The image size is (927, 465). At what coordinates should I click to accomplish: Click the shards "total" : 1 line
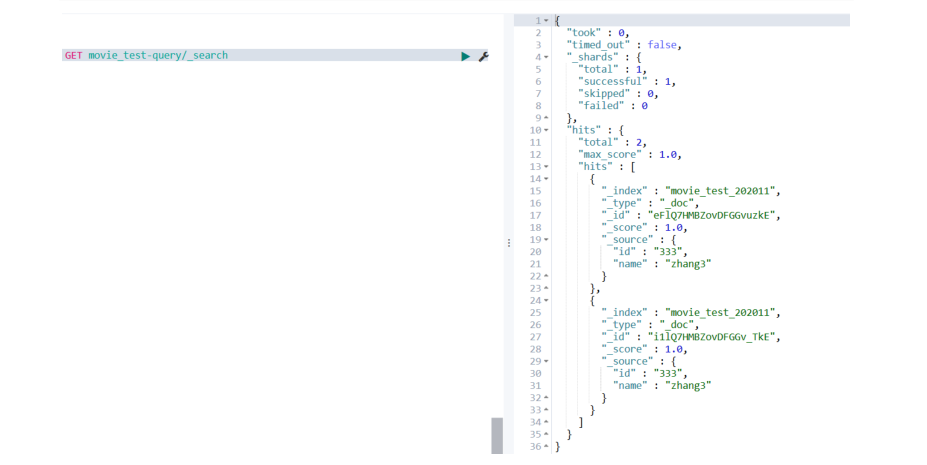612,69
